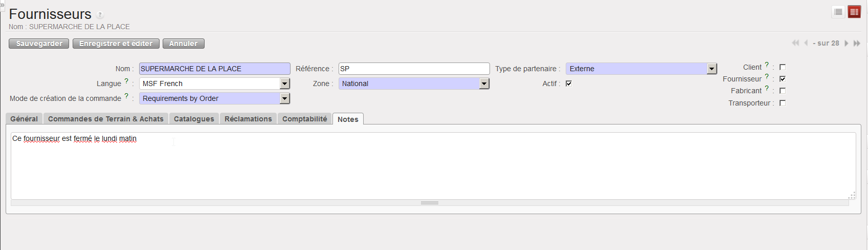Go to next record arrow

(x=847, y=43)
